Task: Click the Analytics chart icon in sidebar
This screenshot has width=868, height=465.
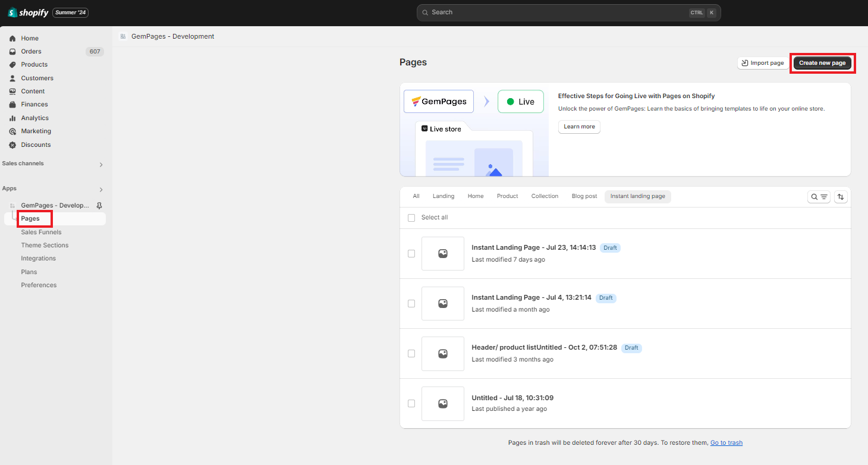Action: (12, 118)
